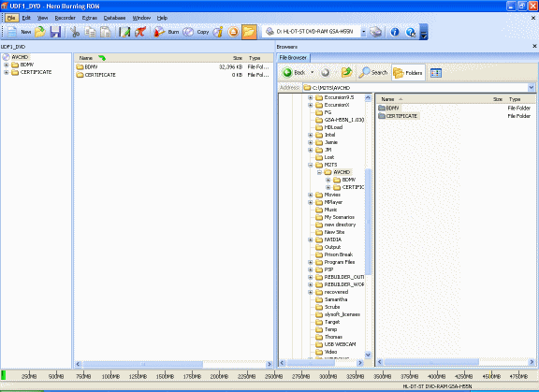Click the Paste clipboard icon
This screenshot has width=539, height=392.
tap(106, 32)
